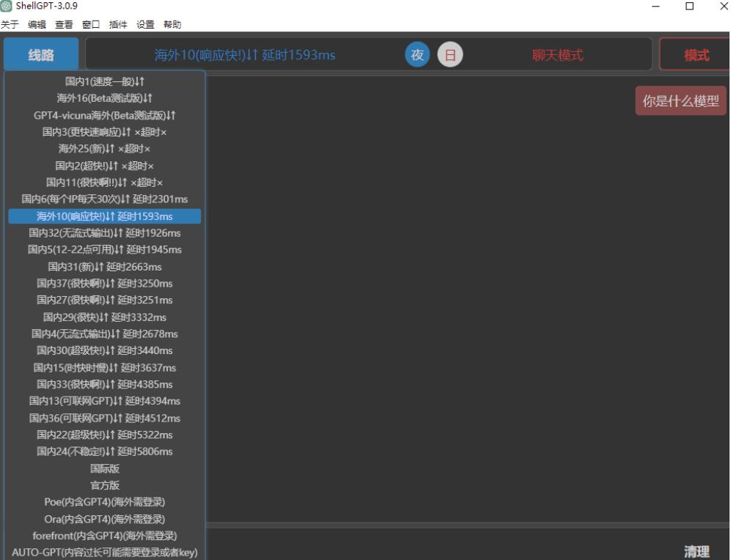The height and width of the screenshot is (560, 731).
Task: Select route 国内1(速度一般)
Action: coord(104,81)
